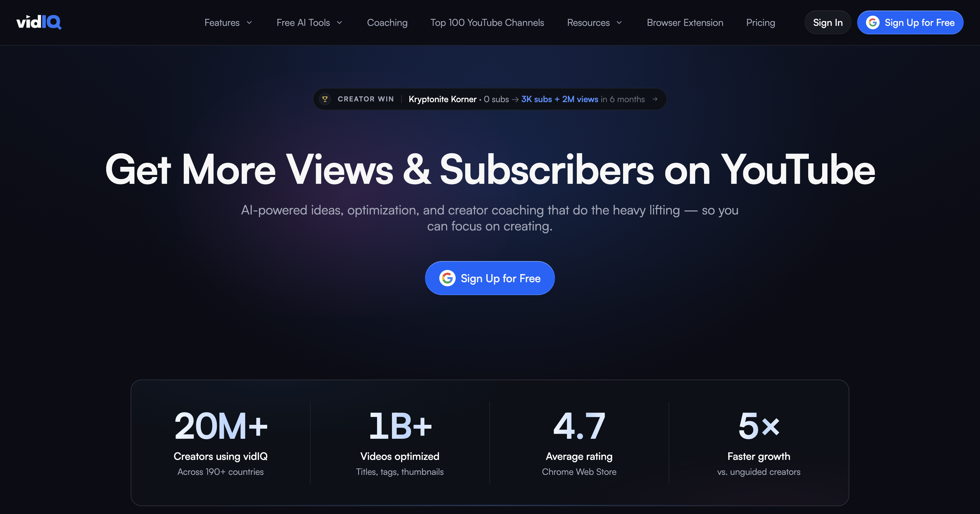Click the AI-powered ideas subheading text

pyautogui.click(x=490, y=218)
